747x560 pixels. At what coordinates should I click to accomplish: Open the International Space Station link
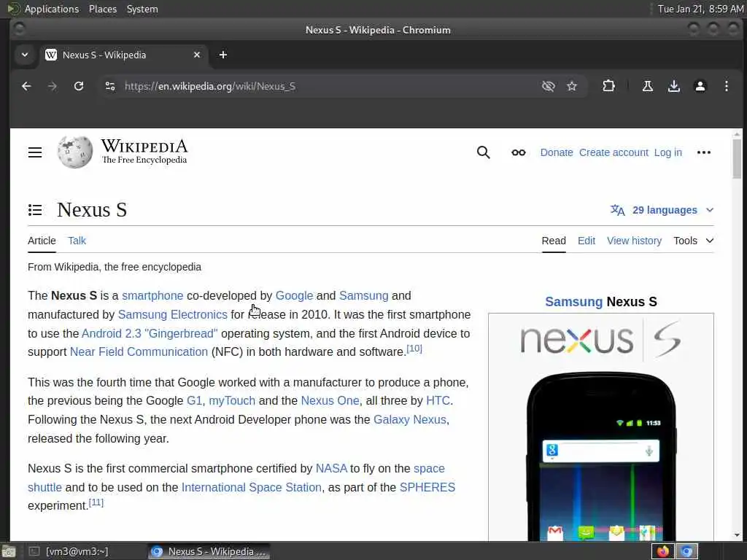click(252, 488)
